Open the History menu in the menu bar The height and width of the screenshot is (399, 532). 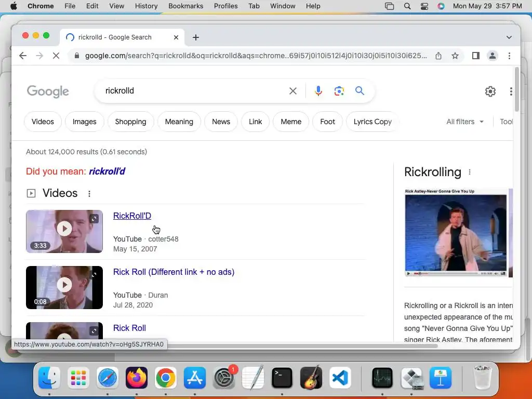[x=146, y=6]
